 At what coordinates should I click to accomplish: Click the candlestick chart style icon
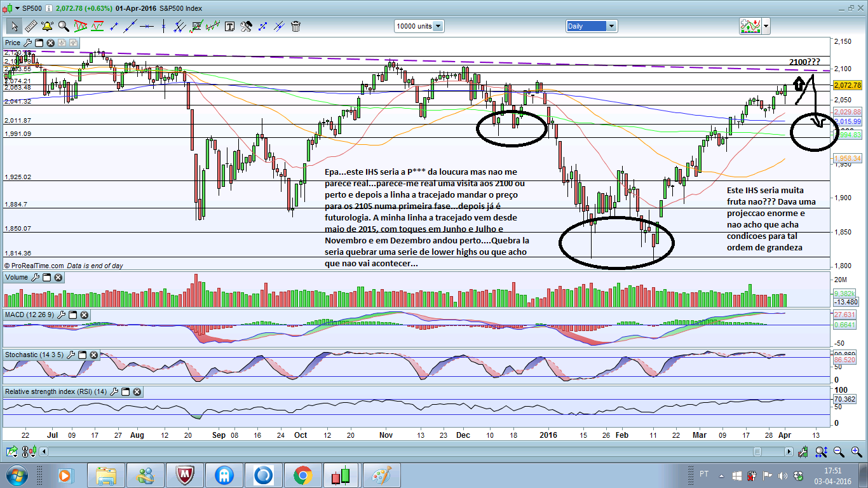click(x=8, y=8)
